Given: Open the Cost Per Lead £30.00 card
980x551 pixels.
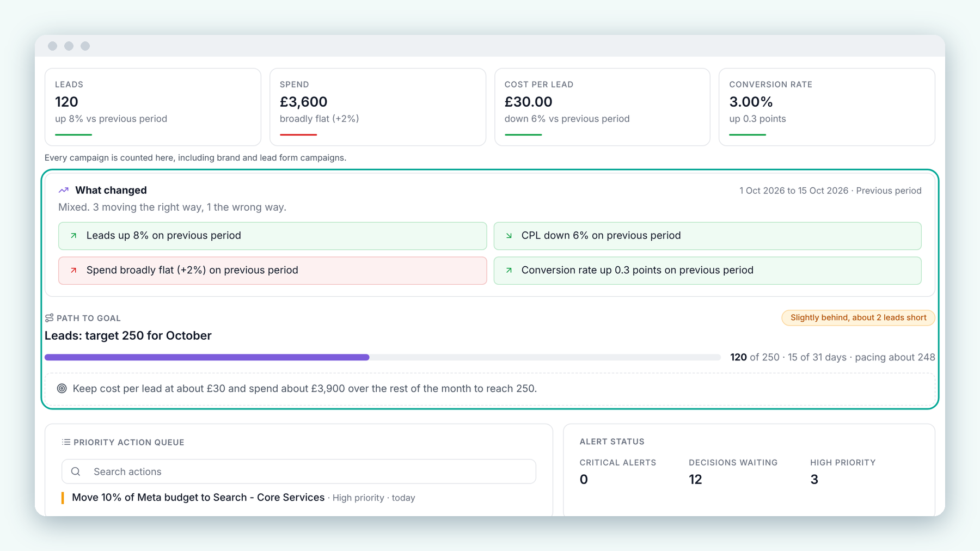Looking at the screenshot, I should 602,107.
